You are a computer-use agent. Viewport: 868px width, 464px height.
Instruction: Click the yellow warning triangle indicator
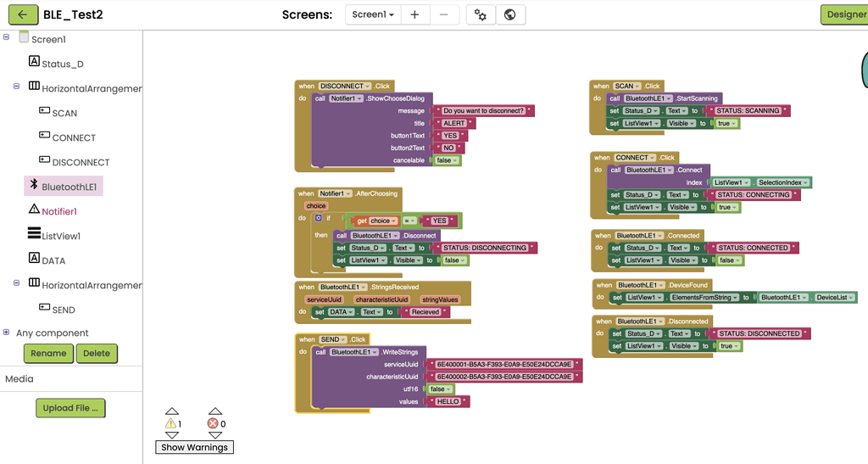click(x=171, y=423)
